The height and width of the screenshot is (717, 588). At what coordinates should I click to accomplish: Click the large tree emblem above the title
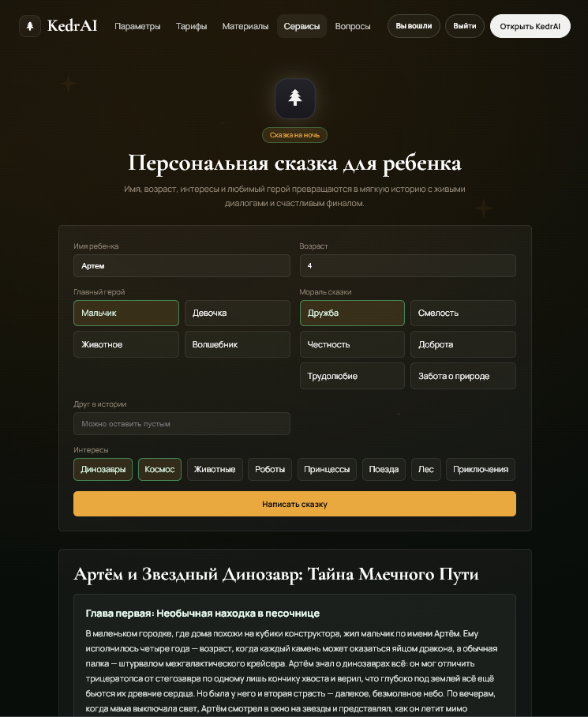294,99
